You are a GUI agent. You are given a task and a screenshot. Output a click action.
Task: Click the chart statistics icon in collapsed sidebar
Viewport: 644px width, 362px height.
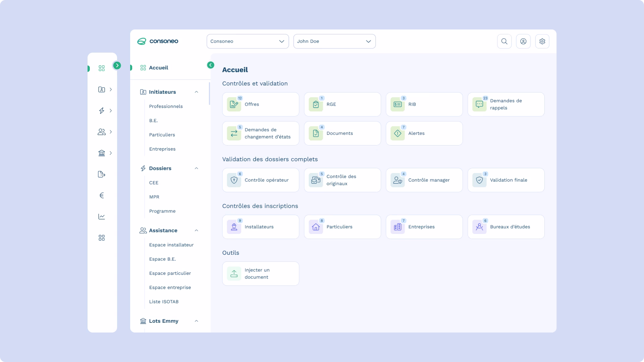(x=102, y=217)
